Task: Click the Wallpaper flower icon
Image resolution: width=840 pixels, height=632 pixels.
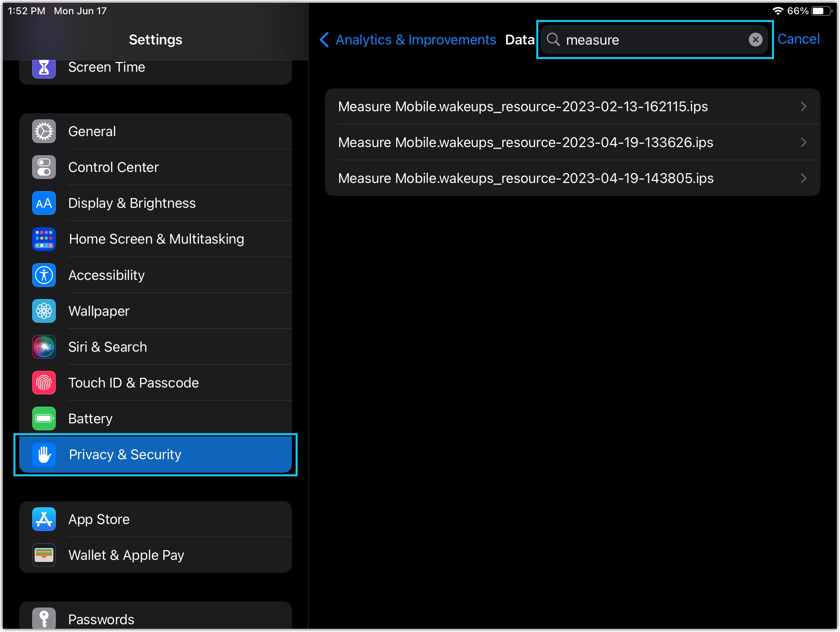Action: click(44, 311)
